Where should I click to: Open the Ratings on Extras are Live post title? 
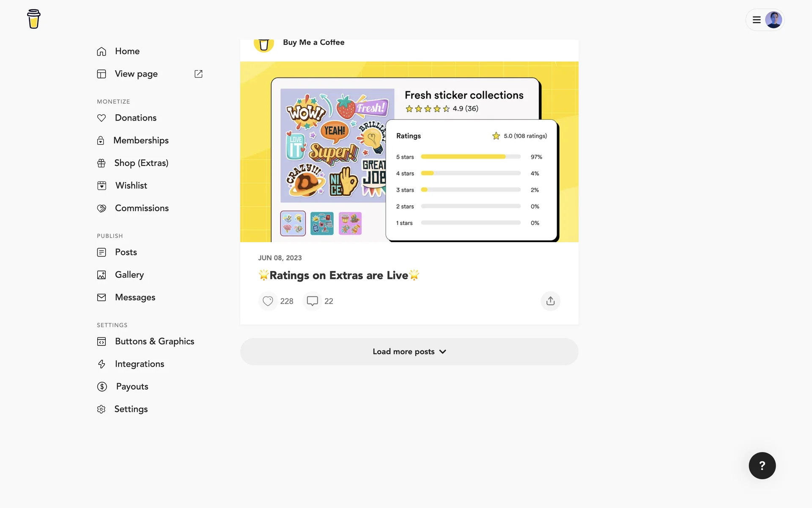tap(339, 276)
